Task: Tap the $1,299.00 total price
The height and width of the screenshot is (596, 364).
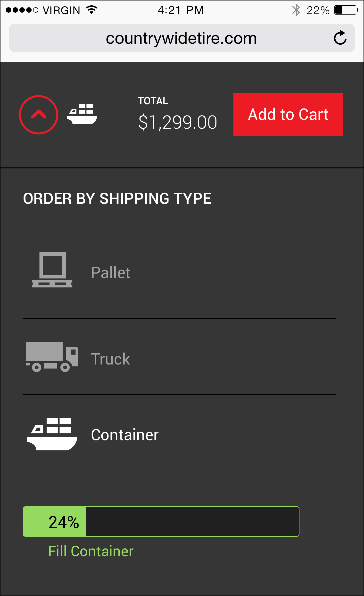Action: coord(178,122)
